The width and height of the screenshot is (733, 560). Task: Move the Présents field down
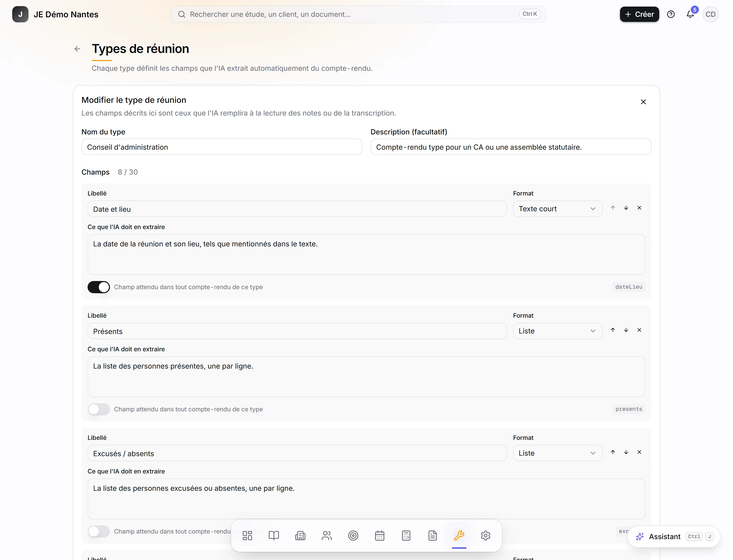click(x=626, y=330)
